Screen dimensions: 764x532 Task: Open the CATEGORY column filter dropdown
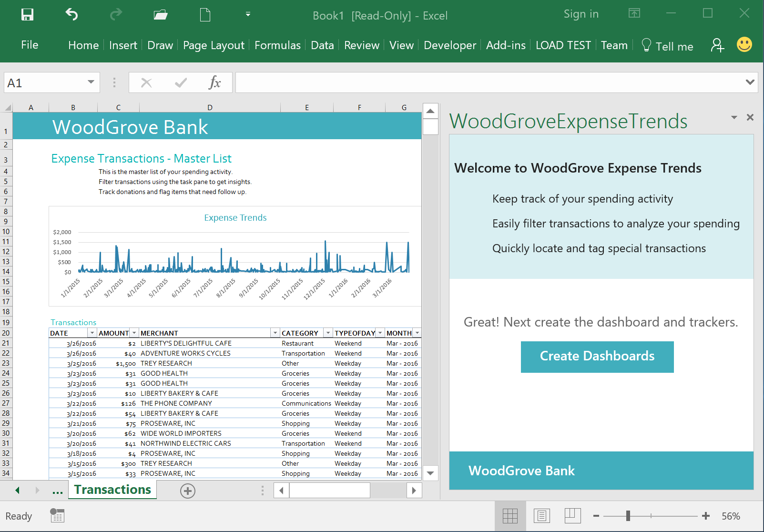pos(328,333)
